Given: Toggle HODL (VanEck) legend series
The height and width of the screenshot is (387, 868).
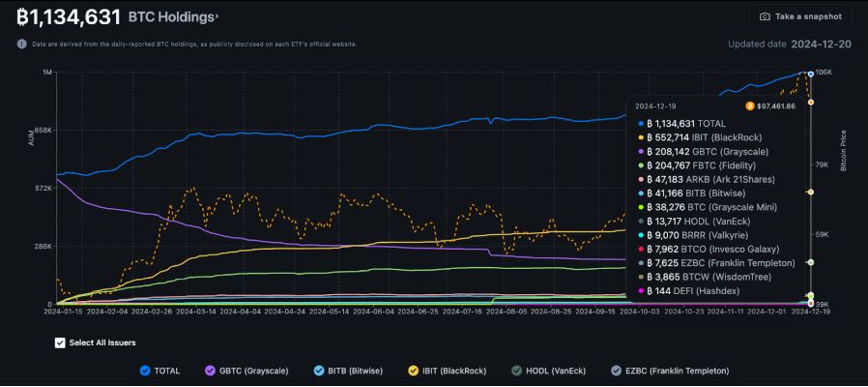Looking at the screenshot, I should click(x=548, y=371).
